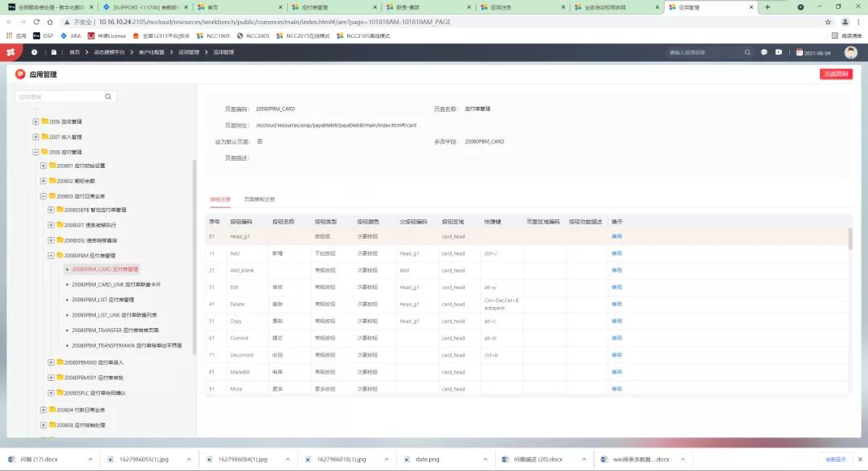
Task: Click the user avatar in top right
Action: (x=850, y=52)
